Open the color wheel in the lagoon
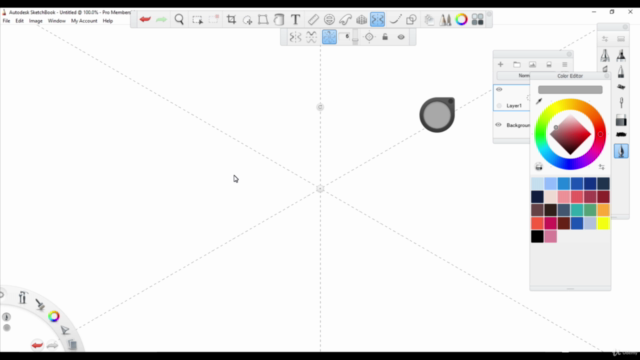The width and height of the screenshot is (640, 360). pos(54,316)
